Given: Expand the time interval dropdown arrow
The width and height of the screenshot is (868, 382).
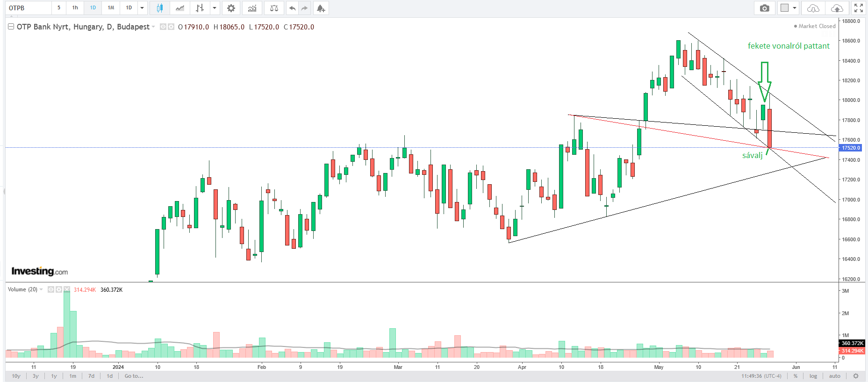Looking at the screenshot, I should pos(142,8).
